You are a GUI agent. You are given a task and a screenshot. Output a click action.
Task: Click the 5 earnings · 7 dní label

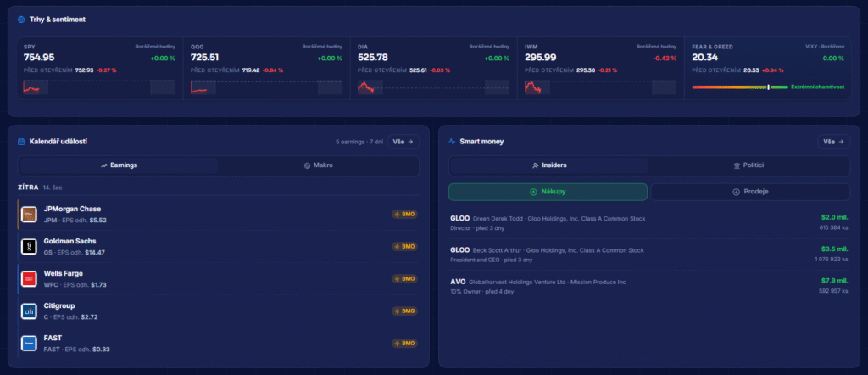359,142
